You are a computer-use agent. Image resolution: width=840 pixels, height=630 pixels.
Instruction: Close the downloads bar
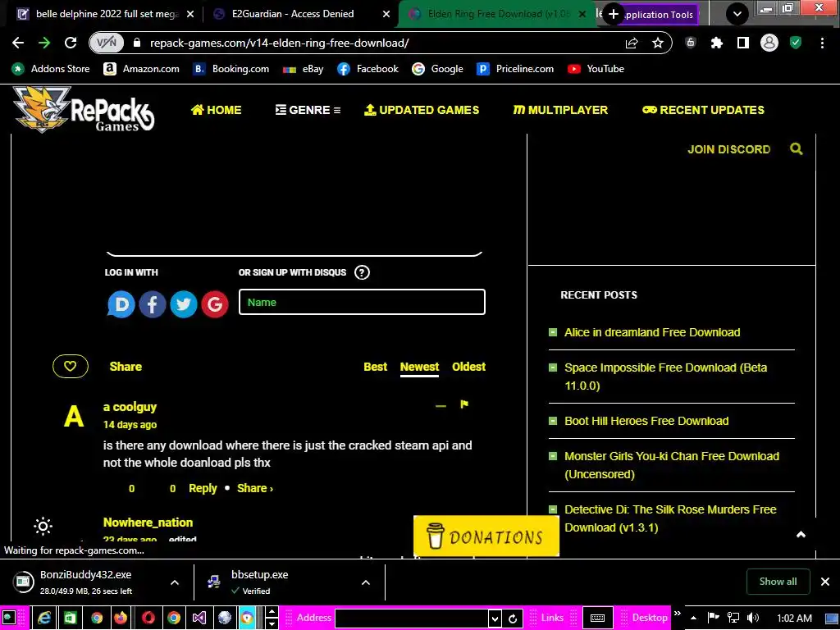tap(825, 582)
